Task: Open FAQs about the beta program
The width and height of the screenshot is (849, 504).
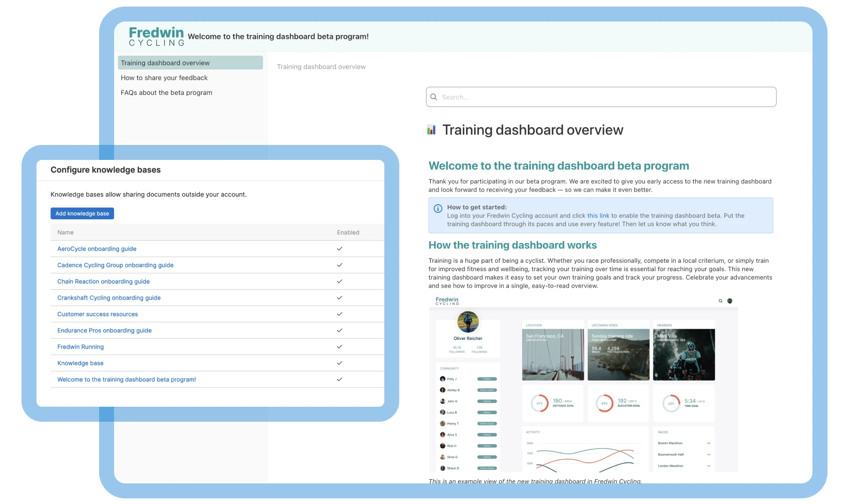Action: click(166, 92)
